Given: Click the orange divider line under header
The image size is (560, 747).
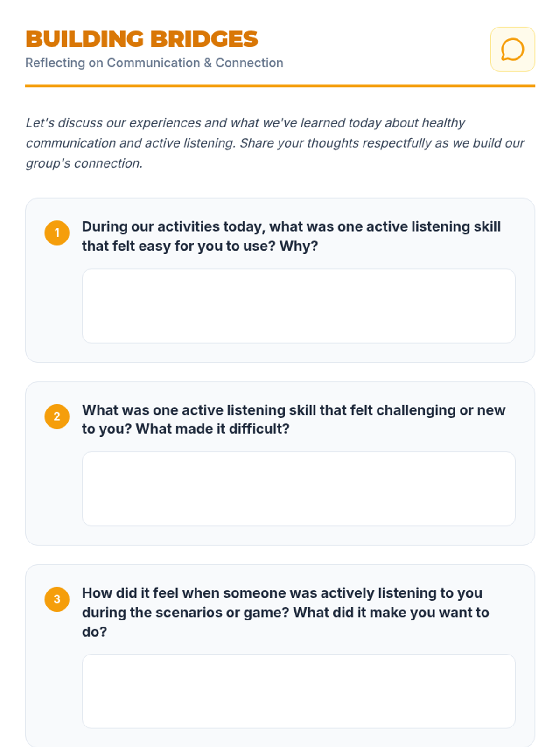Looking at the screenshot, I should pyautogui.click(x=280, y=86).
